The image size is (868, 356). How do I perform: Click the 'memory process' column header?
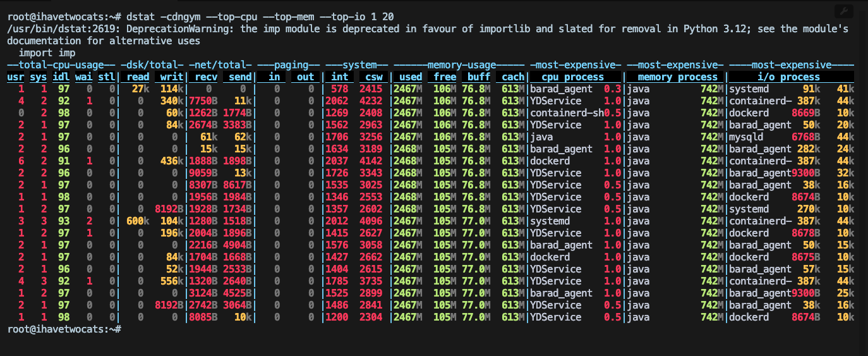point(673,77)
